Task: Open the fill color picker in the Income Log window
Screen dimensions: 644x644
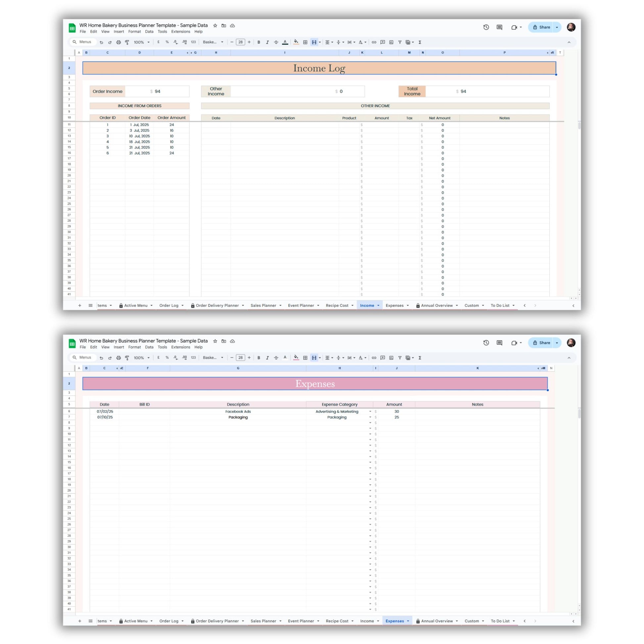Action: 296,42
